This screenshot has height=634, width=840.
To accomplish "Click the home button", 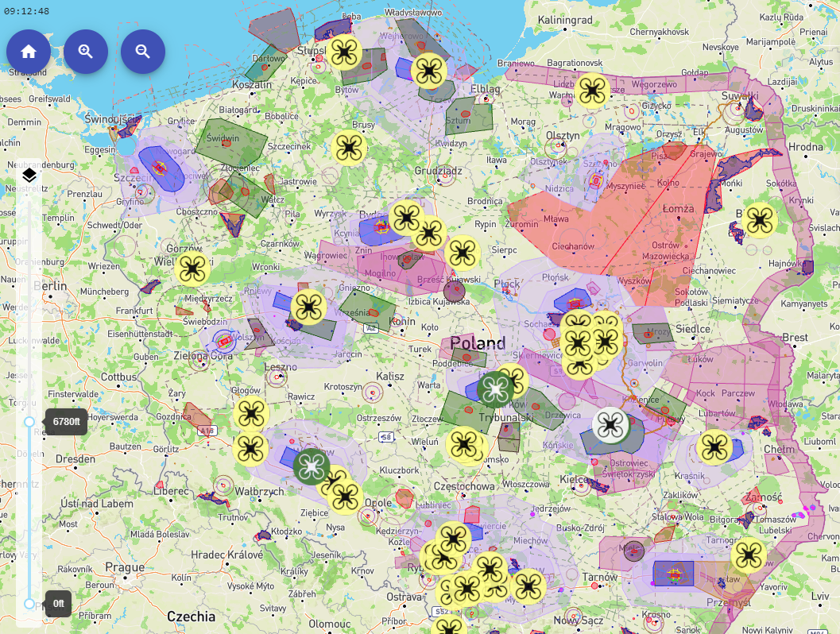I will click(x=29, y=52).
